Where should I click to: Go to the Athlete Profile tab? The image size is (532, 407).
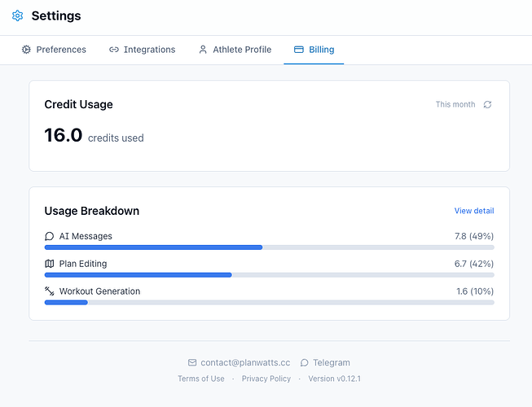tap(235, 50)
